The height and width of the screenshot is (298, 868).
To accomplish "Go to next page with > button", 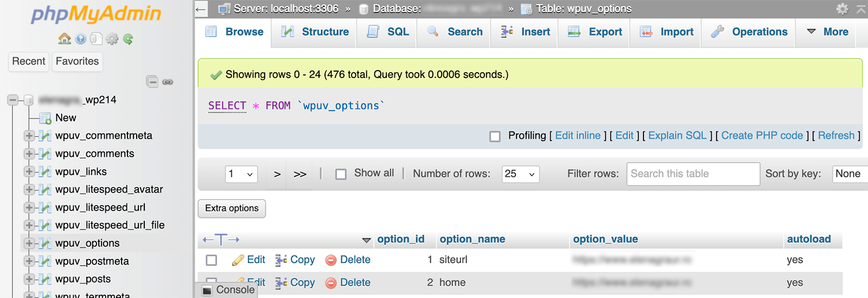I will point(277,174).
